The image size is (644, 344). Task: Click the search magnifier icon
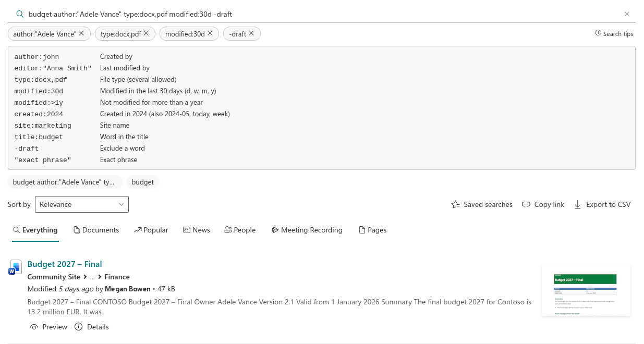click(x=19, y=14)
